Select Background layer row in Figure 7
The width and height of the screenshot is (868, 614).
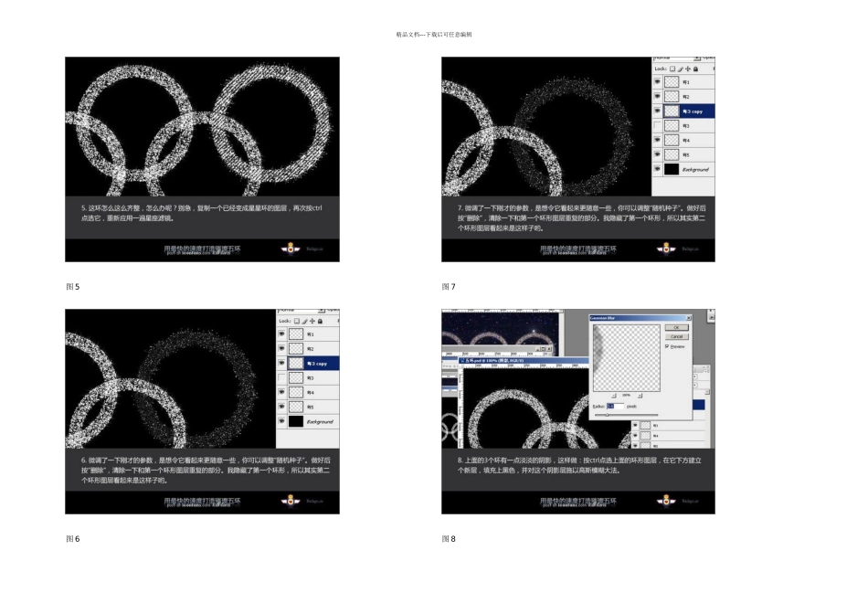click(x=683, y=169)
